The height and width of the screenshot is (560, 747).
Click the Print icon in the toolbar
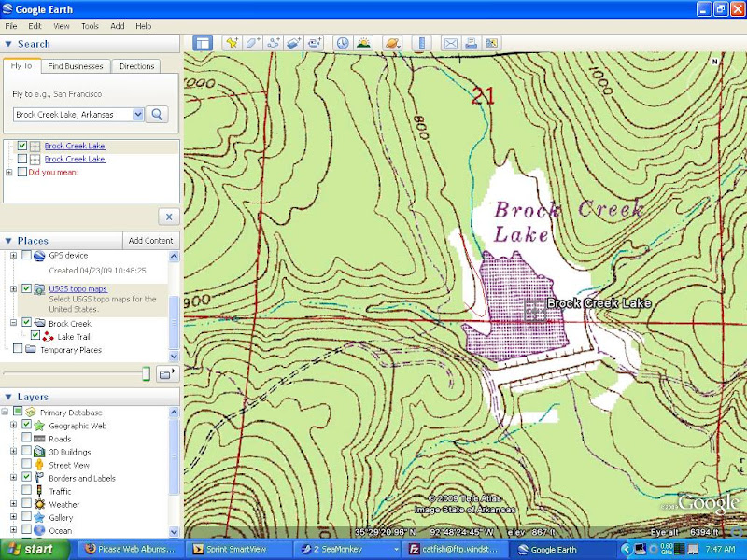point(471,43)
